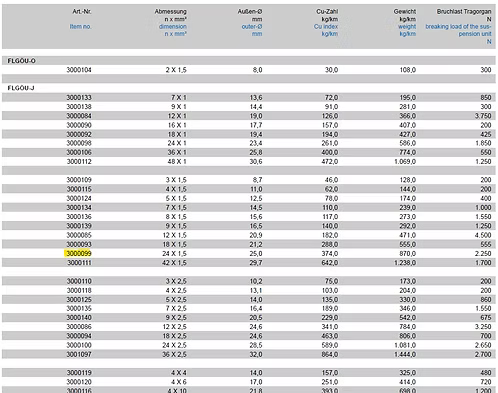Click dimension 48 X 1
This screenshot has height=393, width=498.
point(177,162)
